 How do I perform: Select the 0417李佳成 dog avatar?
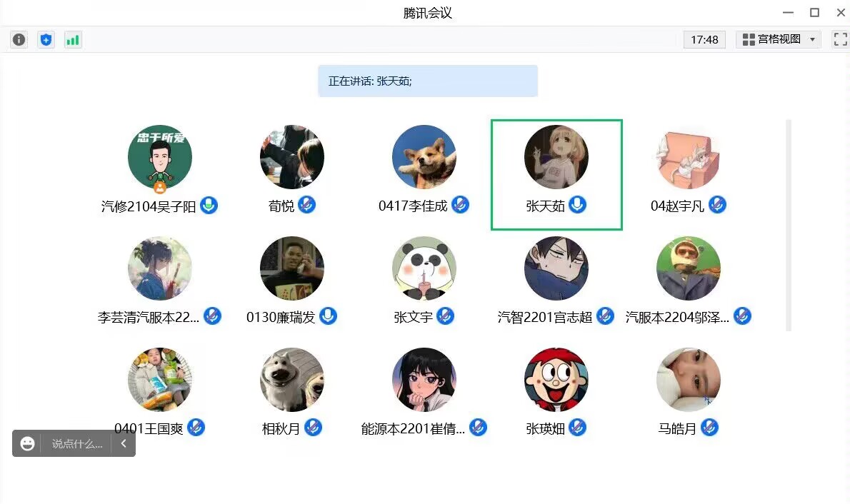point(424,157)
